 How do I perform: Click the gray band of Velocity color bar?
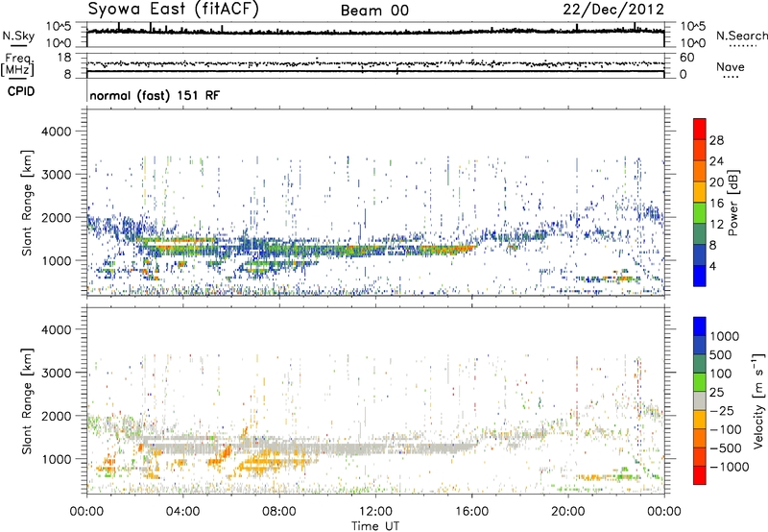click(700, 400)
